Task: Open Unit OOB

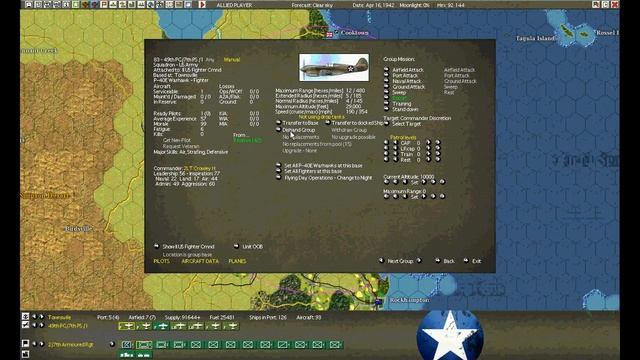Action: [236, 246]
